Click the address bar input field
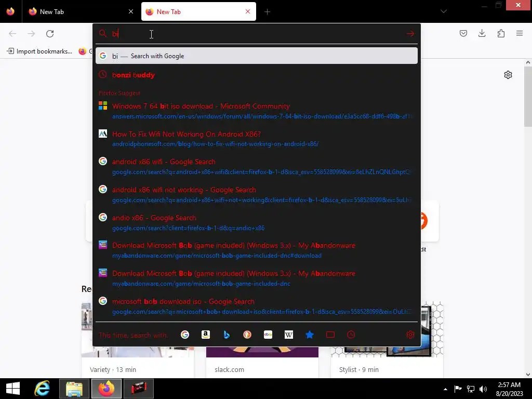The width and height of the screenshot is (532, 399). coord(256,34)
